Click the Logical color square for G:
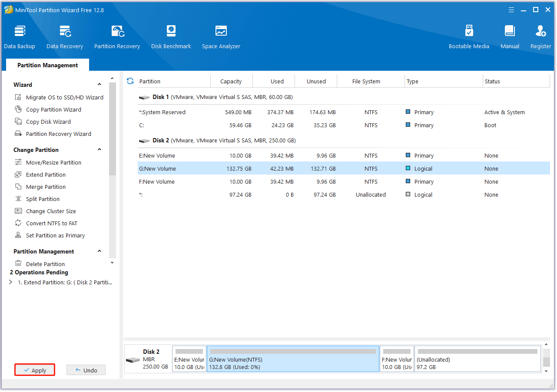Viewport: 557px width, 392px height. 408,168
